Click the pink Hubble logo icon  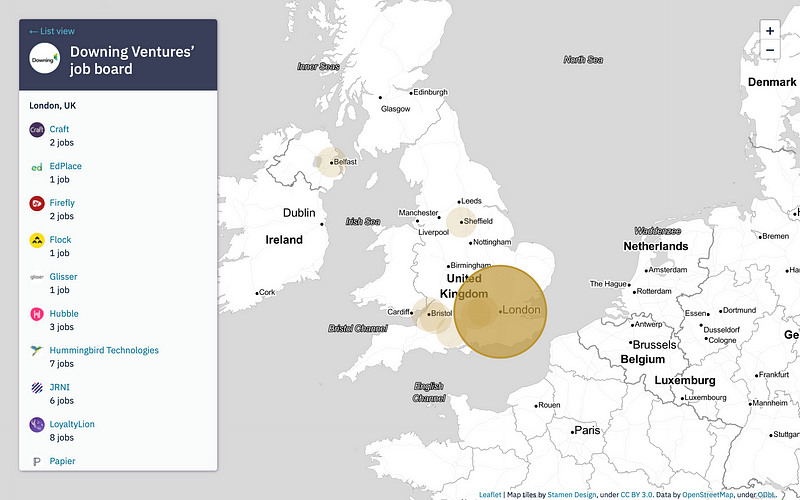36,314
